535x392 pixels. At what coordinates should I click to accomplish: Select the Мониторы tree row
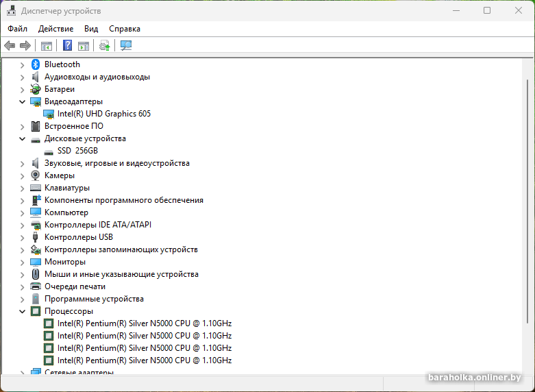(65, 262)
